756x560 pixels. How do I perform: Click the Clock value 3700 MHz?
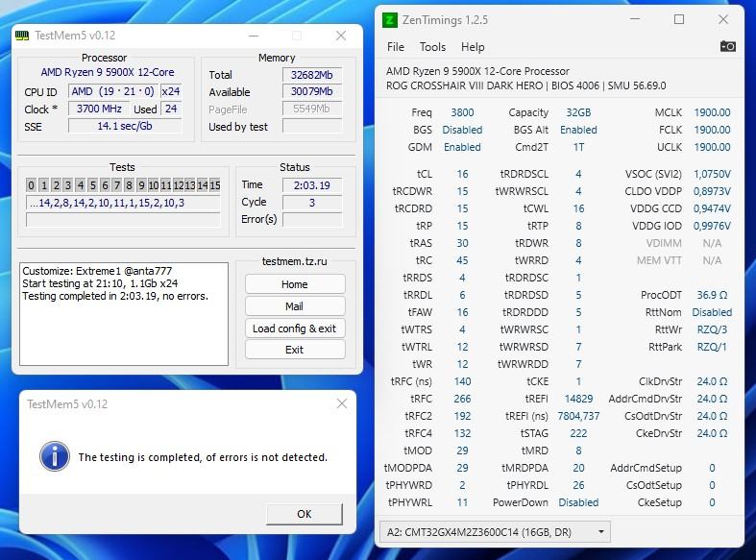coord(99,109)
